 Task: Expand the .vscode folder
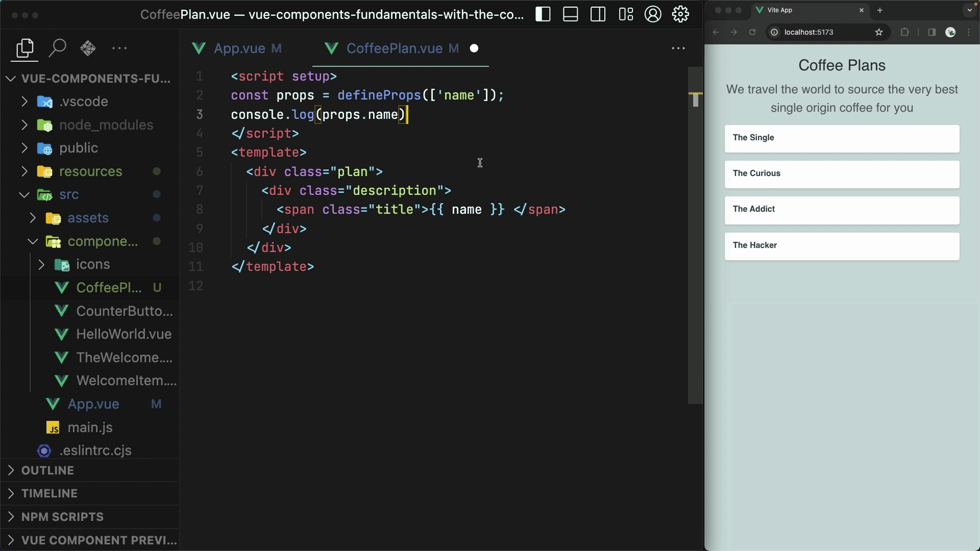[90, 102]
